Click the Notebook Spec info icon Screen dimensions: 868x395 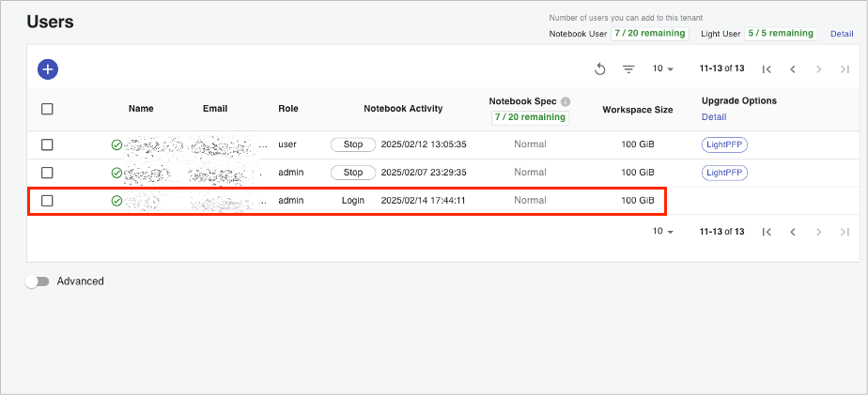(x=566, y=101)
